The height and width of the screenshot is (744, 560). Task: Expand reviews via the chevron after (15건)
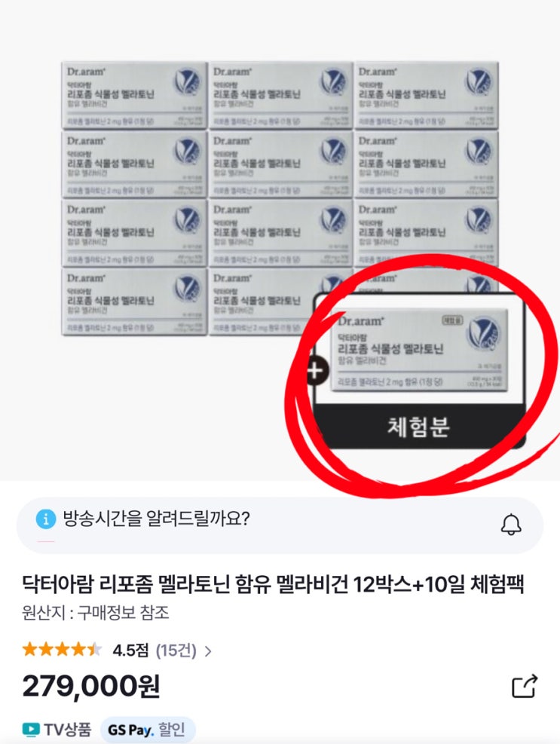(208, 651)
